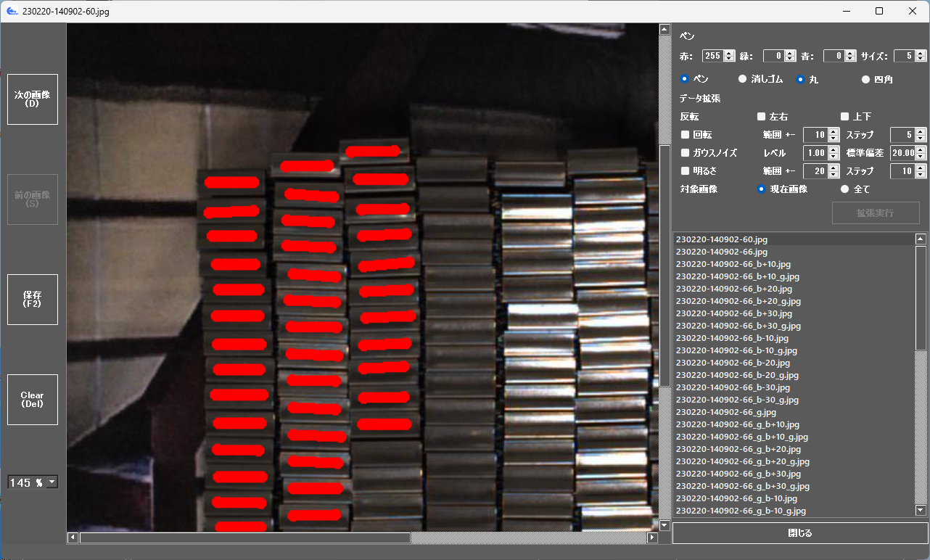Select file 230220-140902-66_g.jpg
Viewport: 930px width, 560px height.
coord(794,412)
